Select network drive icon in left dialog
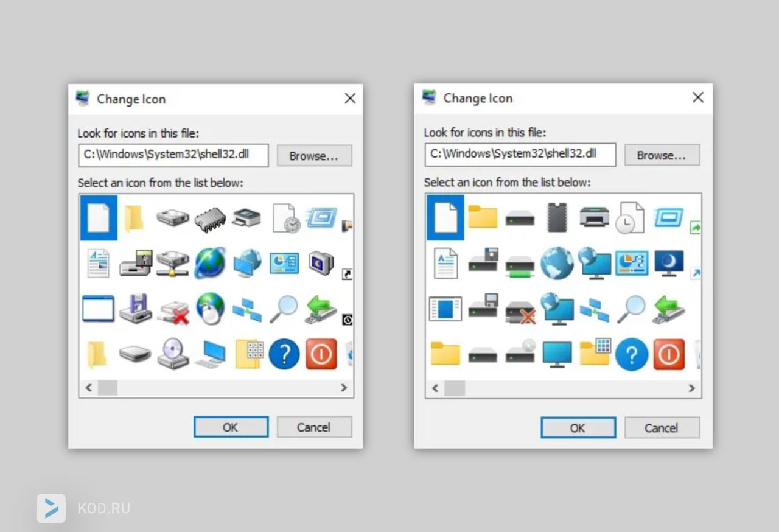The height and width of the screenshot is (532, 779). (173, 264)
